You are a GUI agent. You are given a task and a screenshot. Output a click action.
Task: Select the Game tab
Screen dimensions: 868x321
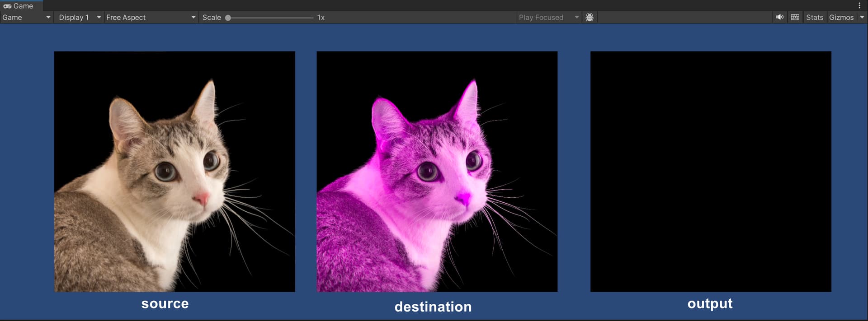click(x=21, y=6)
